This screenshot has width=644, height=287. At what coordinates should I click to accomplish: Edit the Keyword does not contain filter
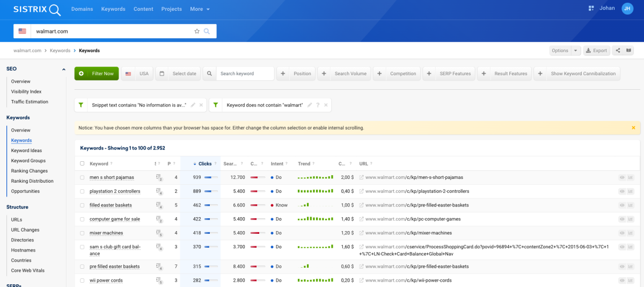(310, 105)
